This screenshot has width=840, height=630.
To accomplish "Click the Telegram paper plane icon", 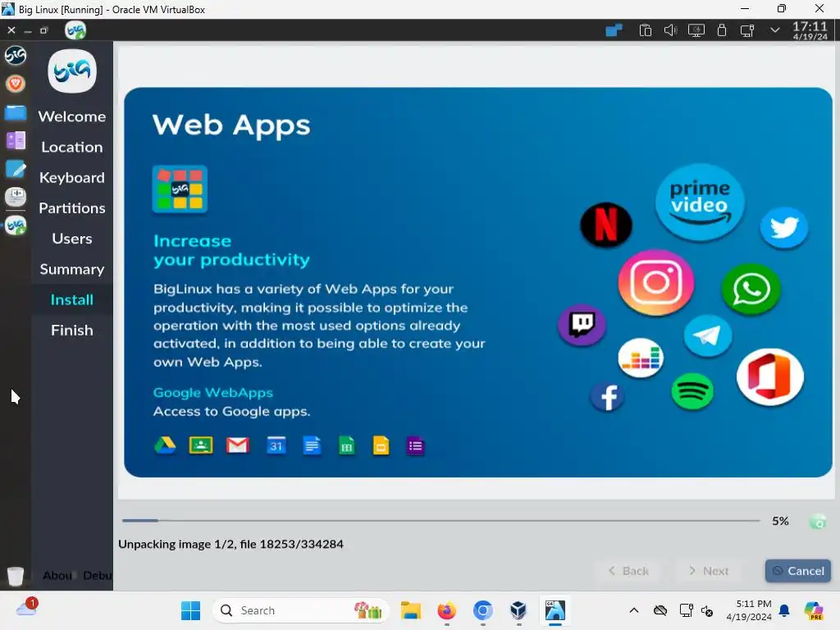I will [x=708, y=336].
